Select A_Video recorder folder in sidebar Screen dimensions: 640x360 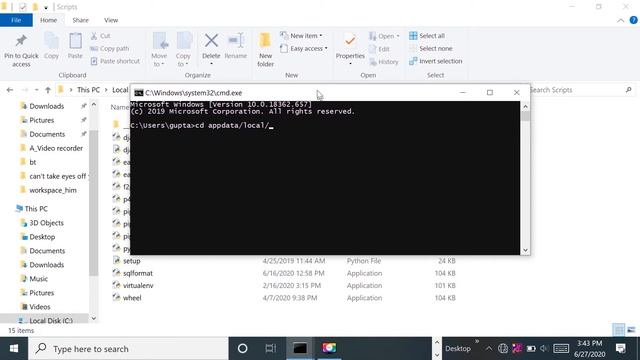tap(56, 149)
